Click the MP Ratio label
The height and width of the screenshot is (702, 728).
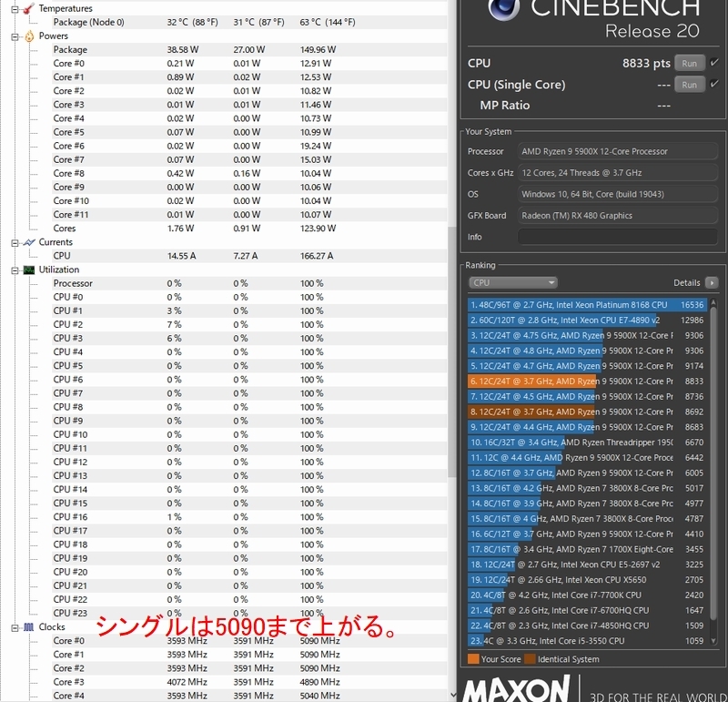click(505, 105)
